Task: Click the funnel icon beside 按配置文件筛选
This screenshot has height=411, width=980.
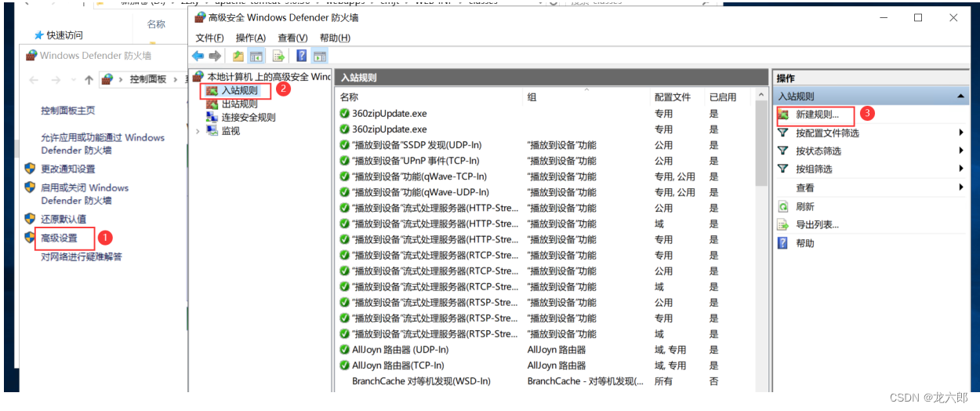Action: (x=782, y=133)
